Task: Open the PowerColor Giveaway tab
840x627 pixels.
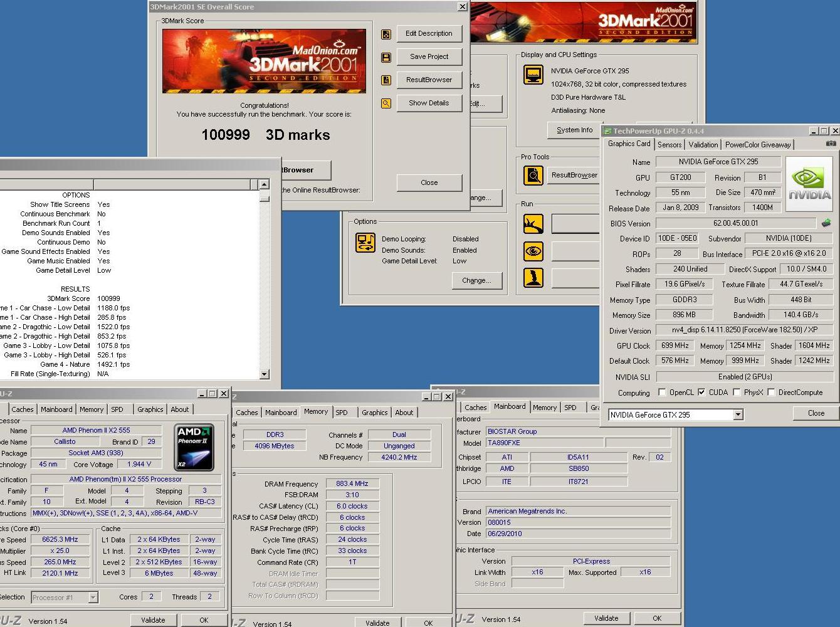Action: coord(758,145)
